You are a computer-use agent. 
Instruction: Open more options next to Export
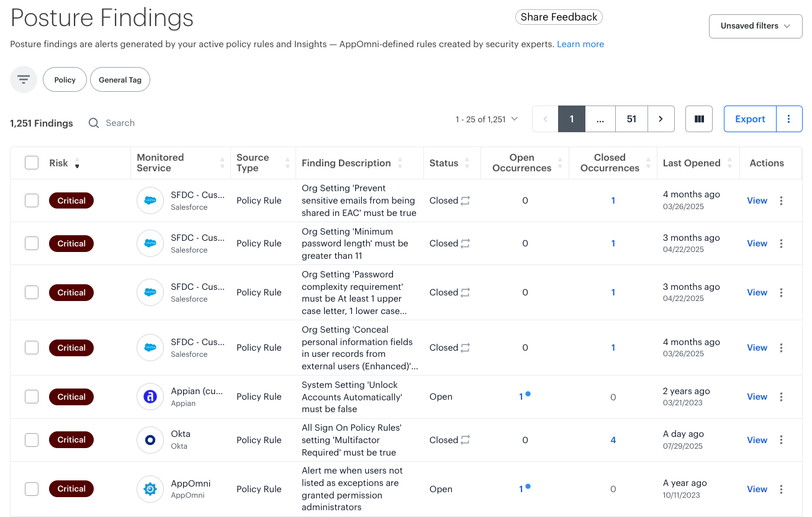(x=789, y=119)
